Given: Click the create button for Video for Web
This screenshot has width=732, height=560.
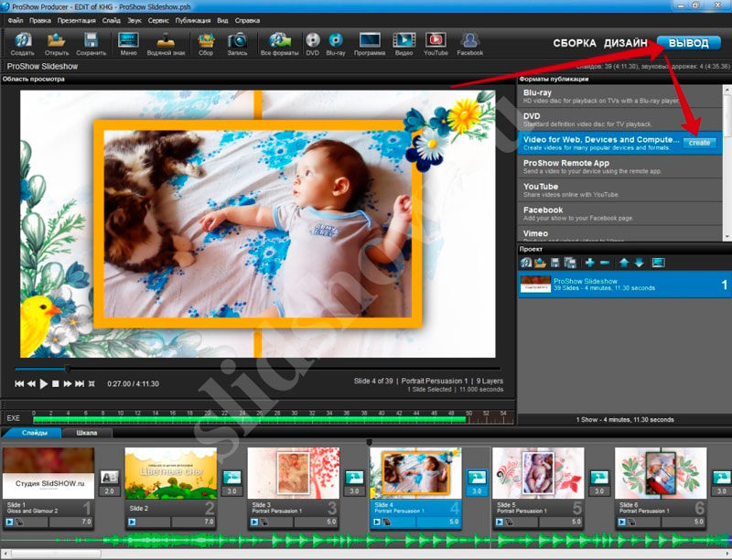Looking at the screenshot, I should coord(699,143).
